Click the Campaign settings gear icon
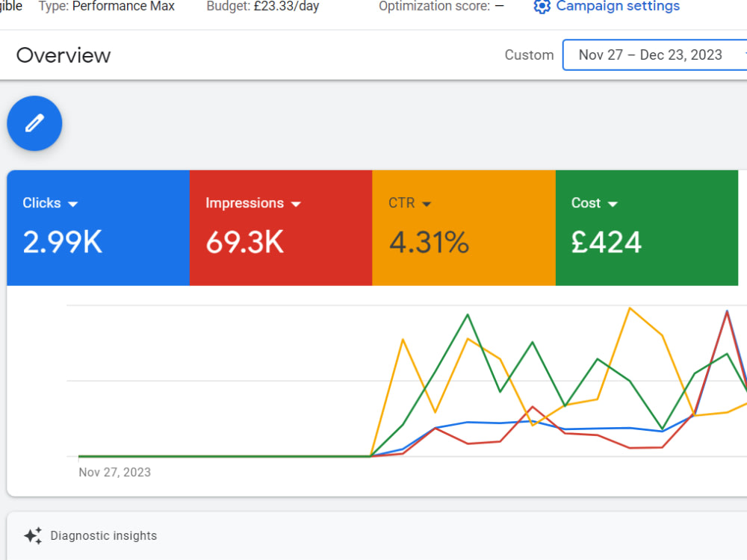Viewport: 747px width, 560px height. 542,7
